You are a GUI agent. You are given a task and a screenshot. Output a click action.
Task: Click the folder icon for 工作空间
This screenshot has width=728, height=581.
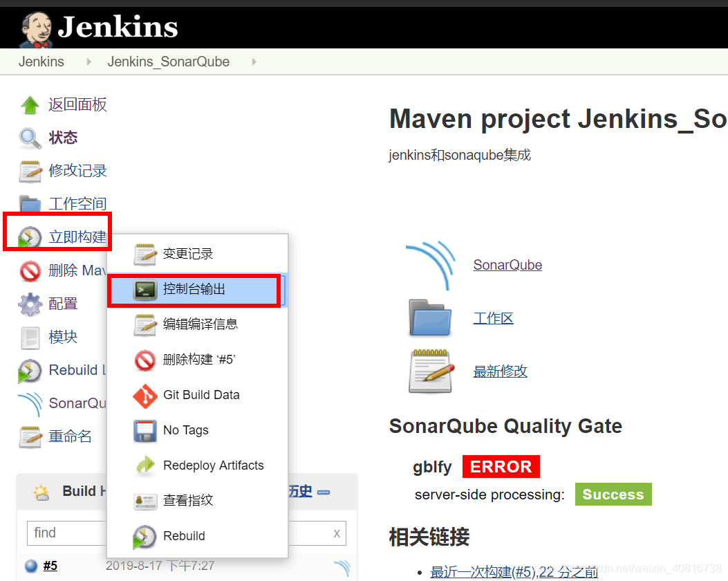coord(30,203)
